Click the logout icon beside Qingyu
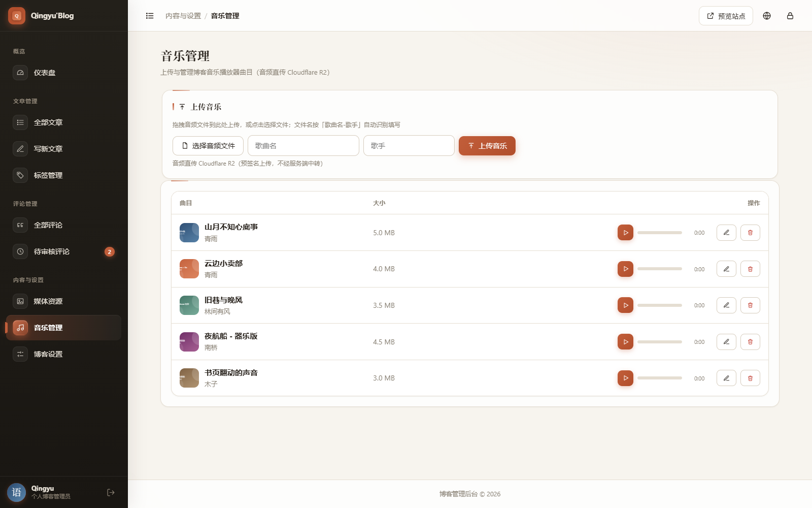Image resolution: width=812 pixels, height=508 pixels. [111, 492]
